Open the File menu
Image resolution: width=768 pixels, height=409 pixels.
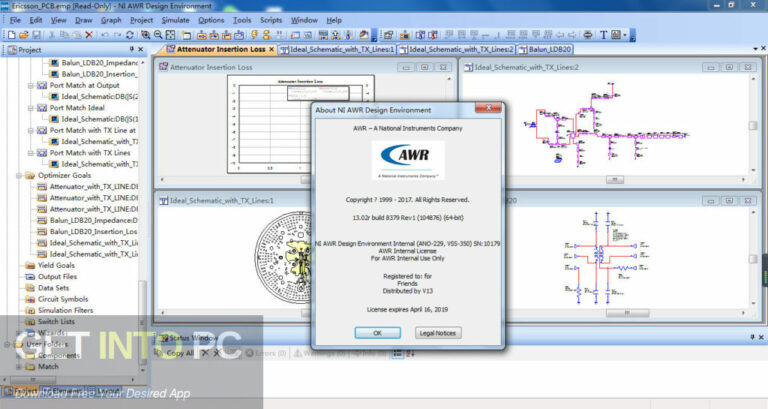tap(15, 20)
